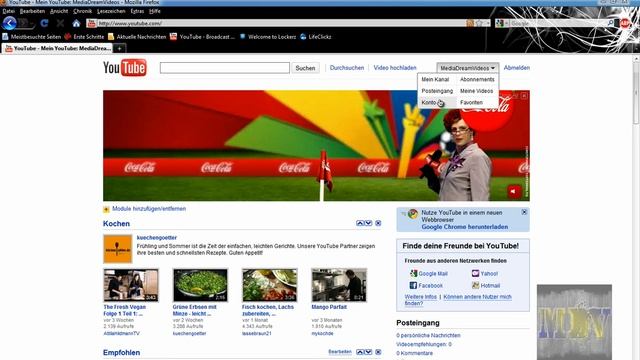Open Meine Videos from account menu
This screenshot has width=640, height=360.
[476, 91]
